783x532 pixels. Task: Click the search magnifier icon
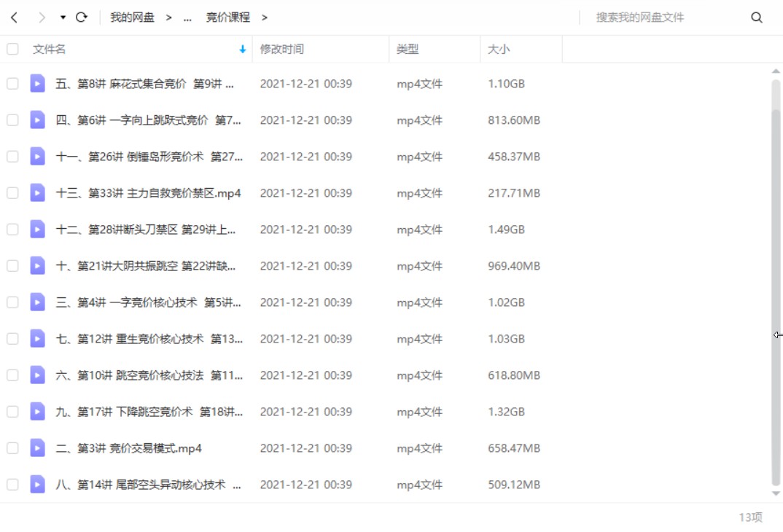tap(757, 17)
